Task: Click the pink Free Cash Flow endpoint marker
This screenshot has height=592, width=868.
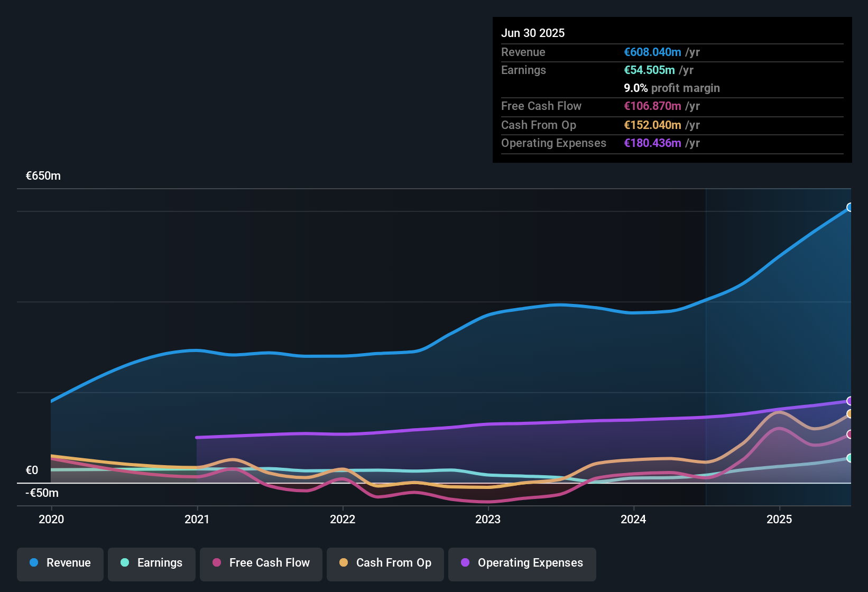Action: click(x=850, y=434)
